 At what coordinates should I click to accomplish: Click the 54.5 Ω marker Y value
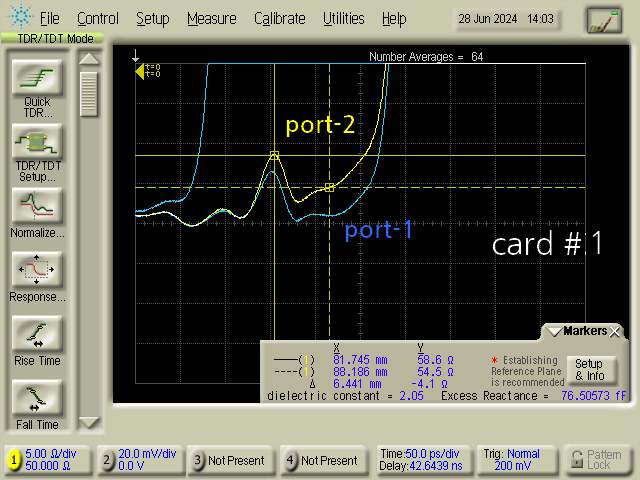pyautogui.click(x=435, y=372)
